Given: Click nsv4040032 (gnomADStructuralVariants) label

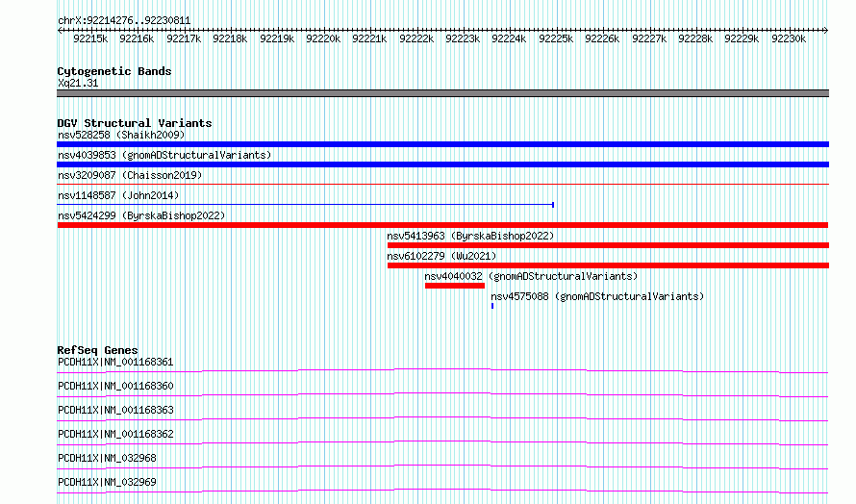Looking at the screenshot, I should pyautogui.click(x=531, y=276).
